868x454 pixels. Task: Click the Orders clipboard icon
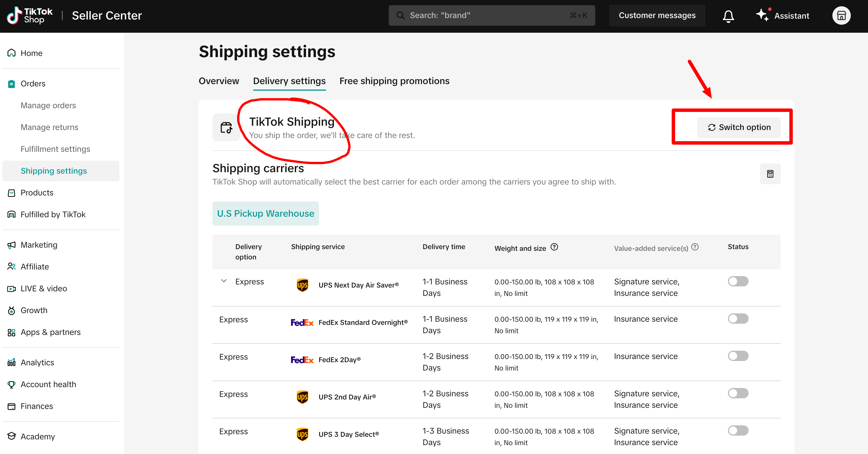11,84
